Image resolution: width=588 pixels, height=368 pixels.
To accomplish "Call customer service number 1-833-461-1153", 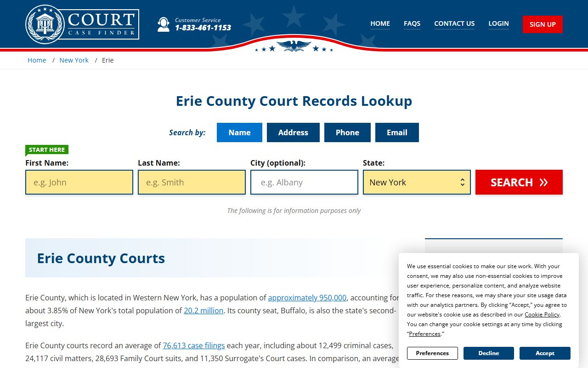I will [x=203, y=28].
